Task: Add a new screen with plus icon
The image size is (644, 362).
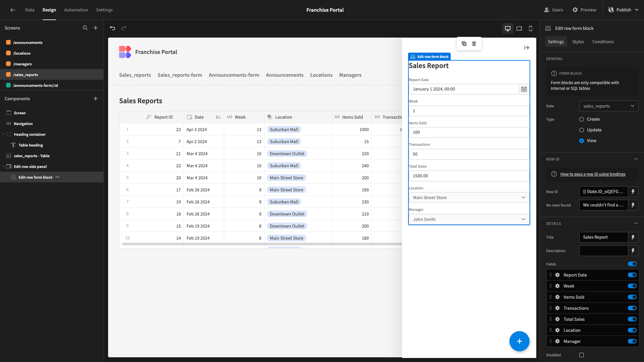Action: [96, 28]
